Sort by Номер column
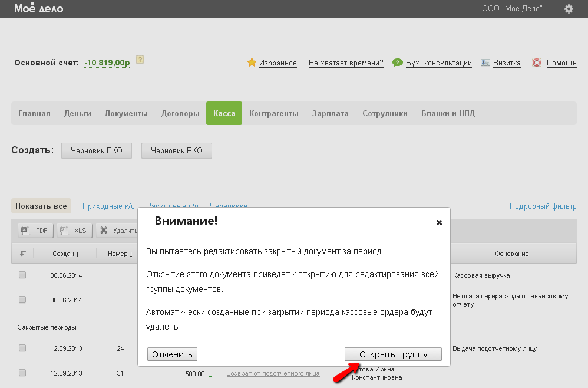Screen dimensions: 588x388 (120, 254)
